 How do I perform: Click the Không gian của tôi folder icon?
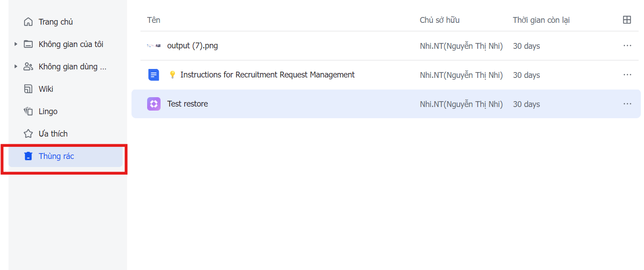coord(28,44)
